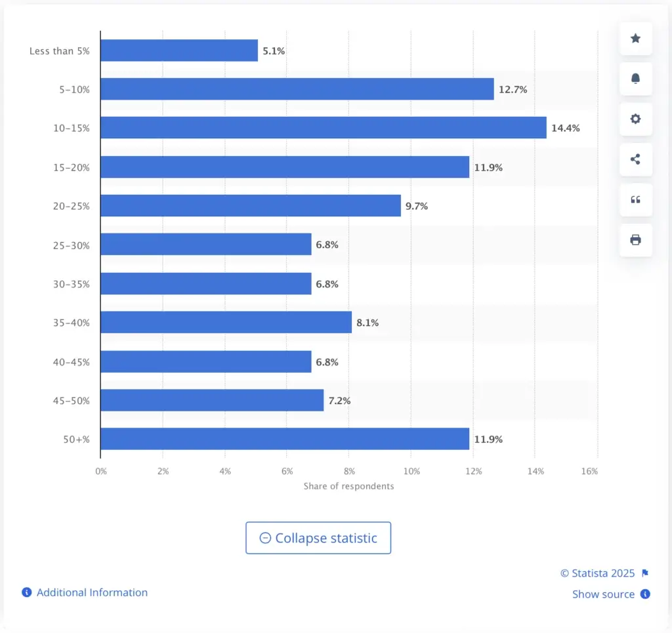Collapse the statistic using the collapse button

coord(318,538)
